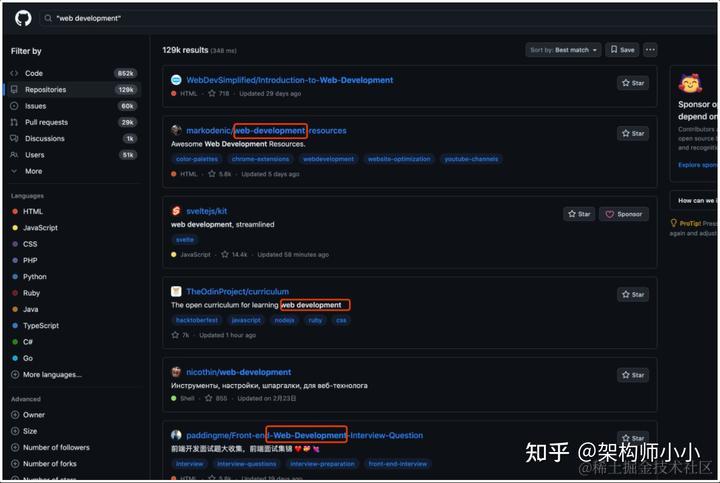Click the search field containing "web development"
Image resolution: width=720 pixels, height=483 pixels.
click(x=379, y=18)
